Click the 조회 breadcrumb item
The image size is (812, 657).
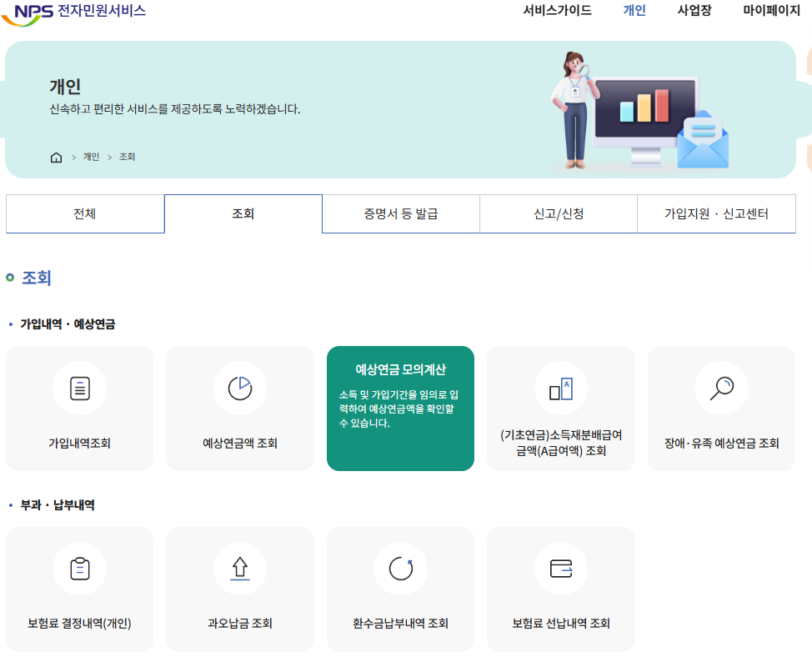[x=128, y=157]
